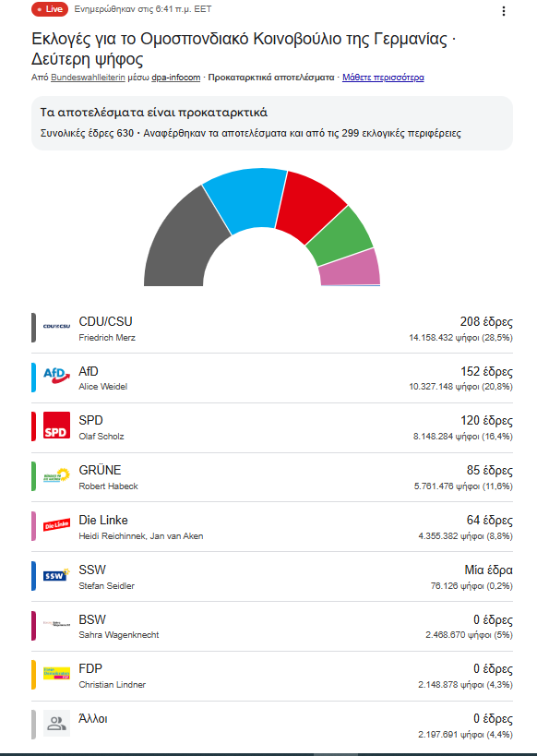537x756 pixels.
Task: Click the CDU/CSU party logo
Action: pos(56,327)
